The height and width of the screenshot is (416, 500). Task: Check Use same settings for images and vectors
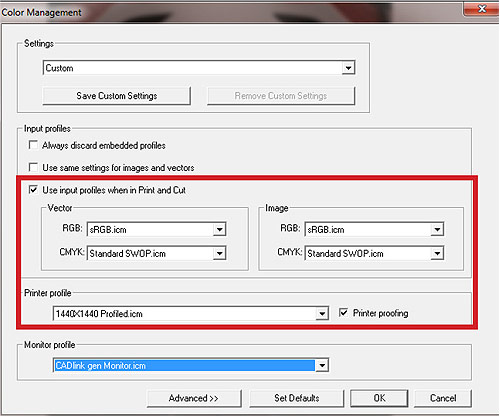click(x=33, y=167)
